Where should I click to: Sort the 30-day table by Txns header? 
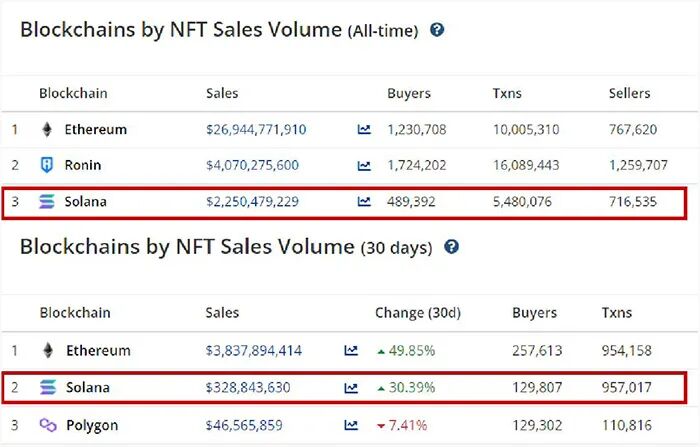pos(617,312)
